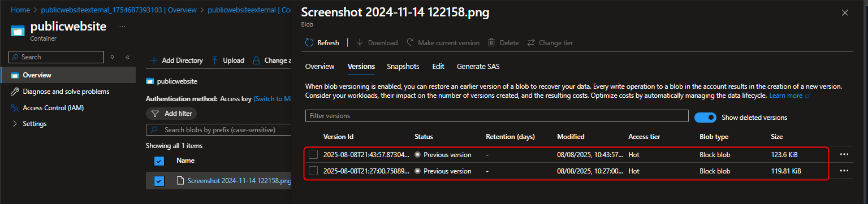Click the search magnifier icon in sidebar
The image size is (868, 204).
pyautogui.click(x=16, y=57)
